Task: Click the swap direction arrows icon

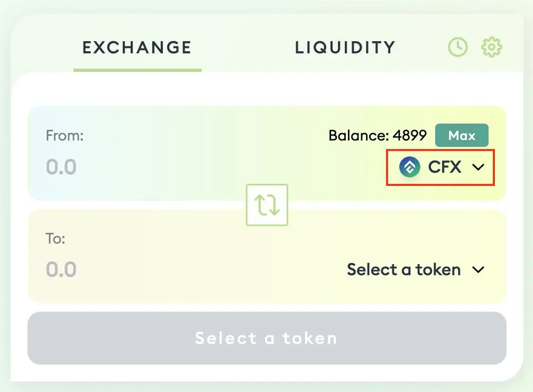Action: pyautogui.click(x=267, y=204)
